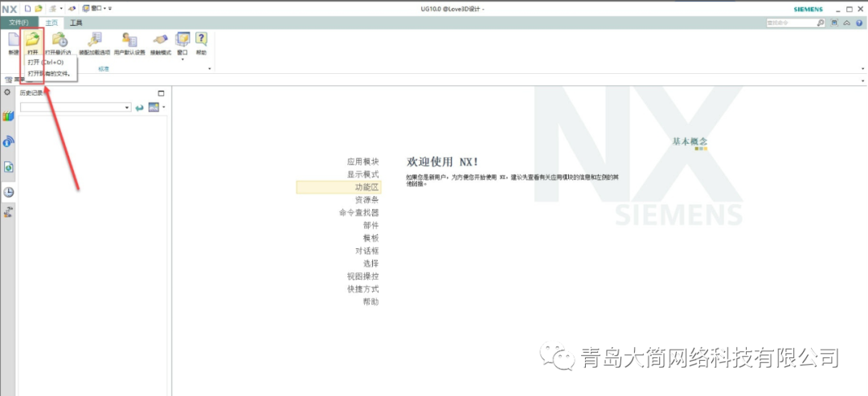Click the 窗口 ribbon button

point(182,43)
